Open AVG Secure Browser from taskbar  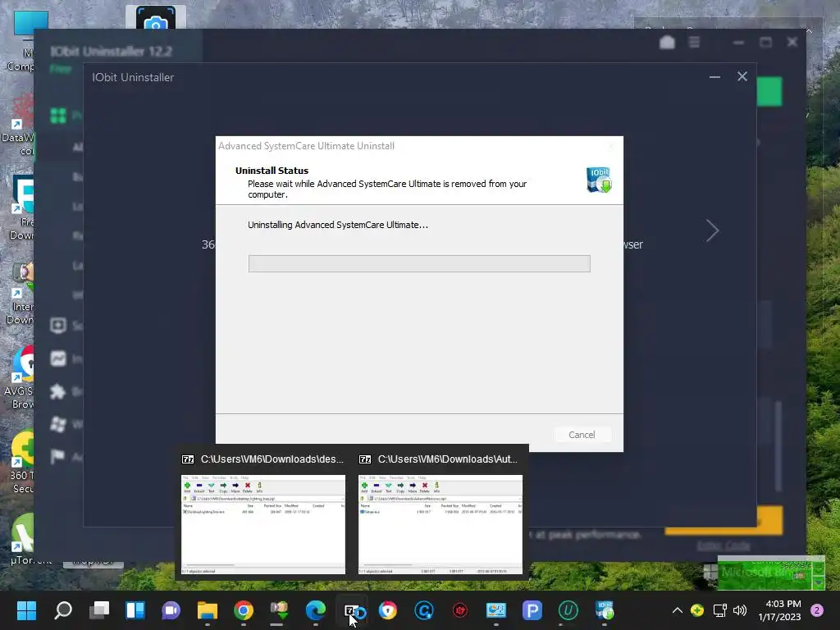point(388,610)
